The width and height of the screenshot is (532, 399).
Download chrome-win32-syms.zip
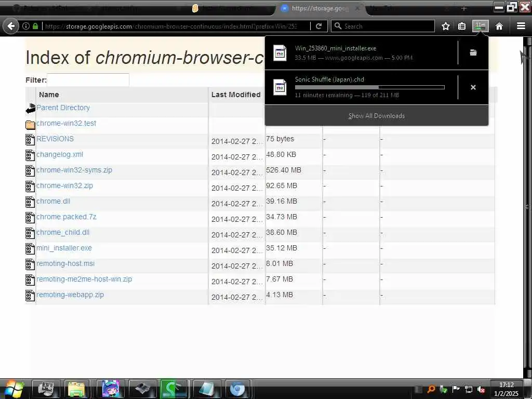tap(74, 170)
